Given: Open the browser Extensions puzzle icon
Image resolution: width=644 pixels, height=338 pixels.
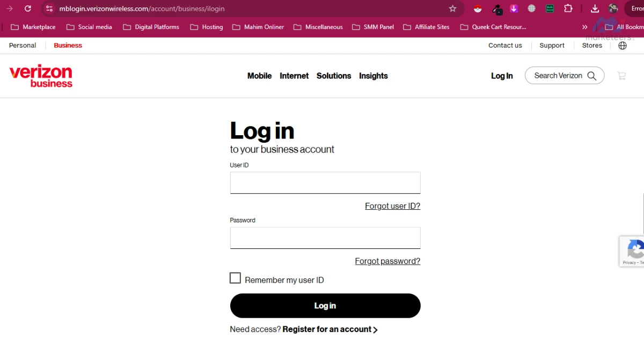Looking at the screenshot, I should point(568,8).
